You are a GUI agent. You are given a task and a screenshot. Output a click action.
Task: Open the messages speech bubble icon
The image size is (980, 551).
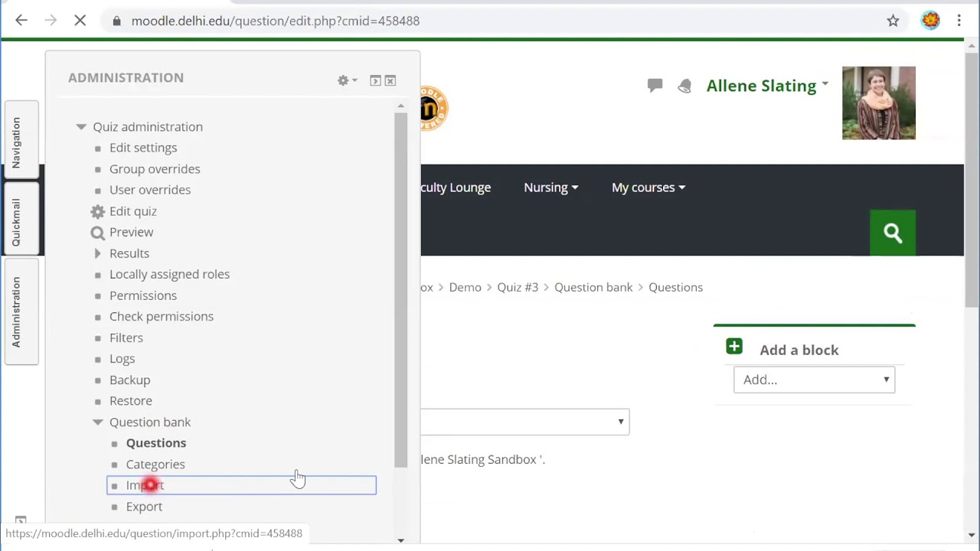click(655, 86)
